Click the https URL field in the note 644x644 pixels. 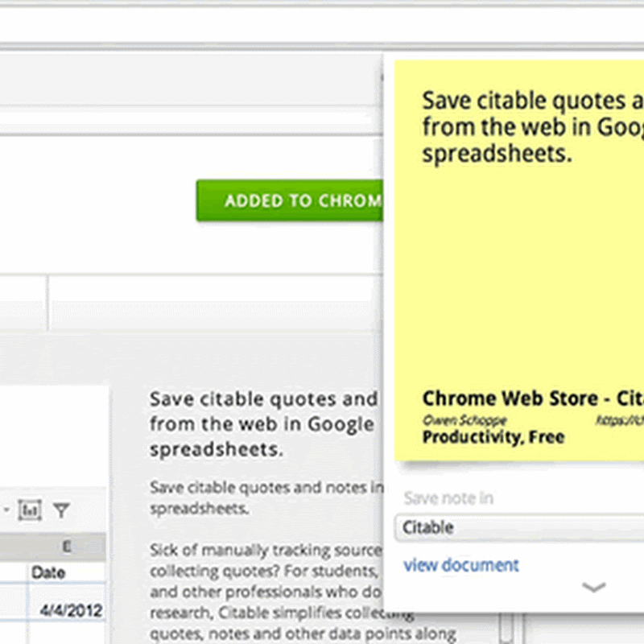pyautogui.click(x=620, y=419)
